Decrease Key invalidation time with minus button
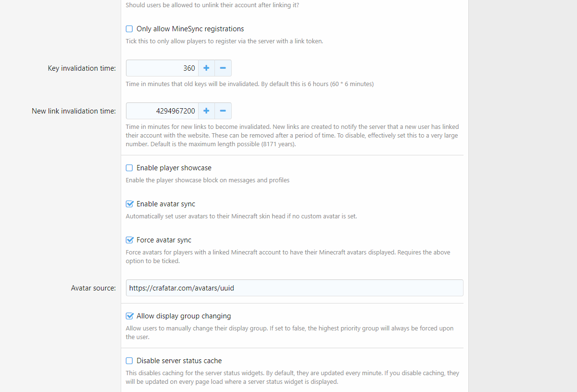The height and width of the screenshot is (392, 577). tap(223, 68)
